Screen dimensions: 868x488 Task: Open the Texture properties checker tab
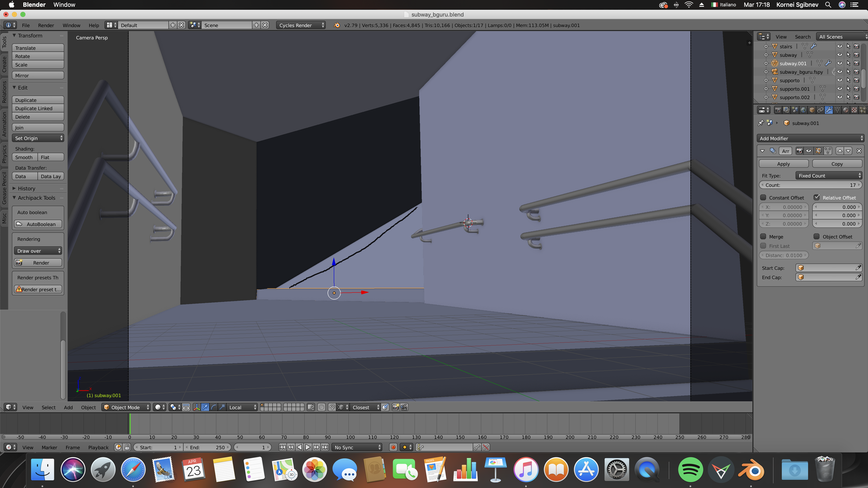click(854, 110)
